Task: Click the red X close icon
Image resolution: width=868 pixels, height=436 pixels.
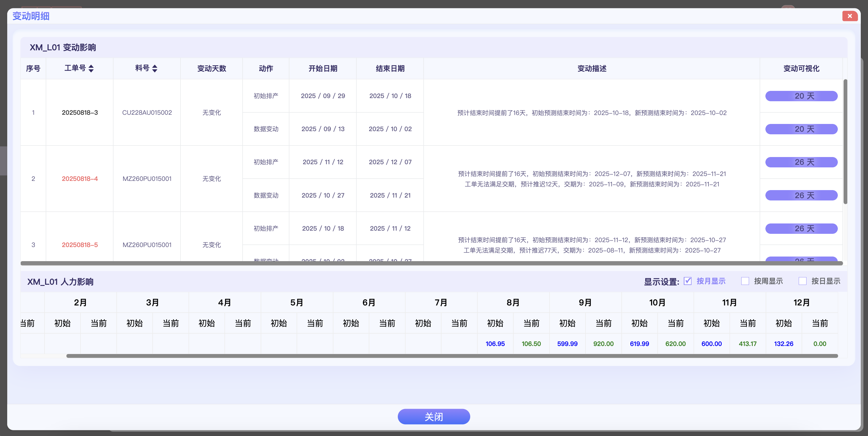Action: pos(850,16)
